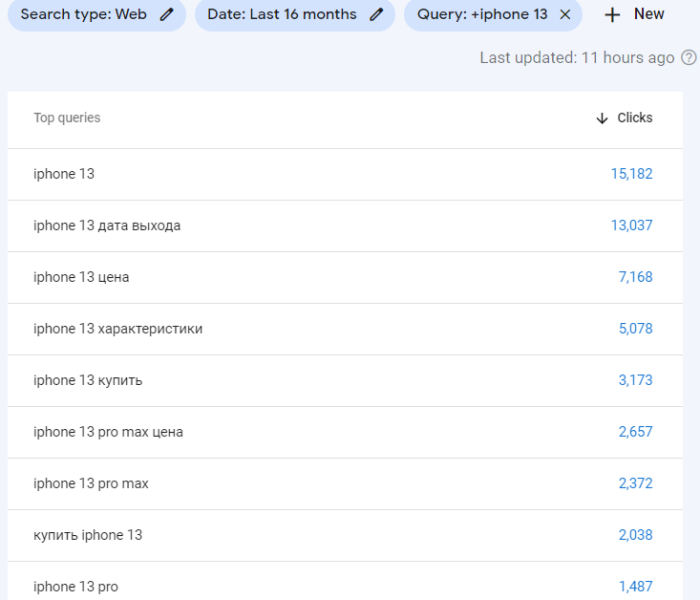Remove the Query +iphone 13 filter

(565, 15)
